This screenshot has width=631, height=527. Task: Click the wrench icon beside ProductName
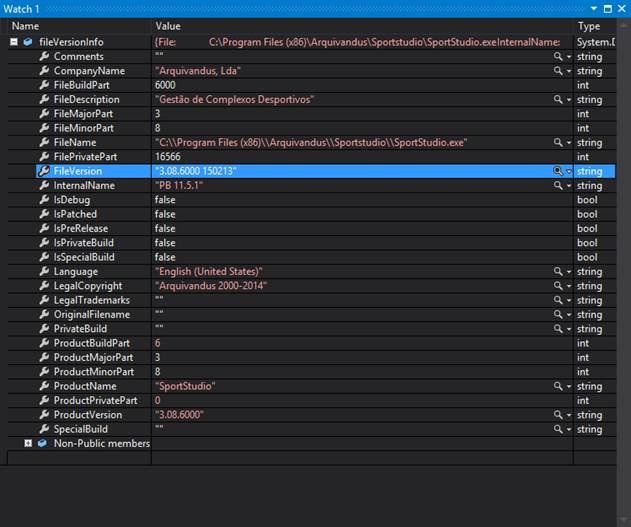[44, 386]
